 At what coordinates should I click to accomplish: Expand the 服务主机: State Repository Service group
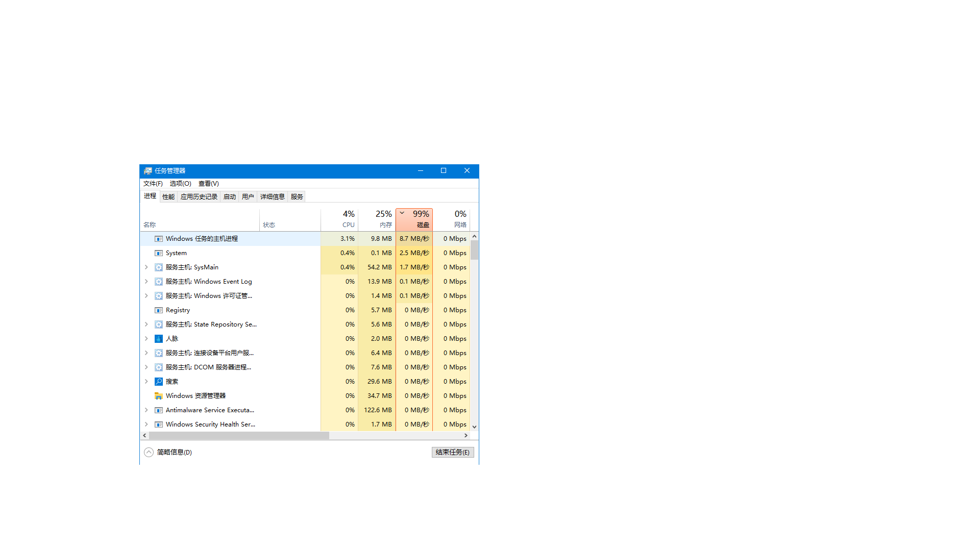[x=146, y=324]
